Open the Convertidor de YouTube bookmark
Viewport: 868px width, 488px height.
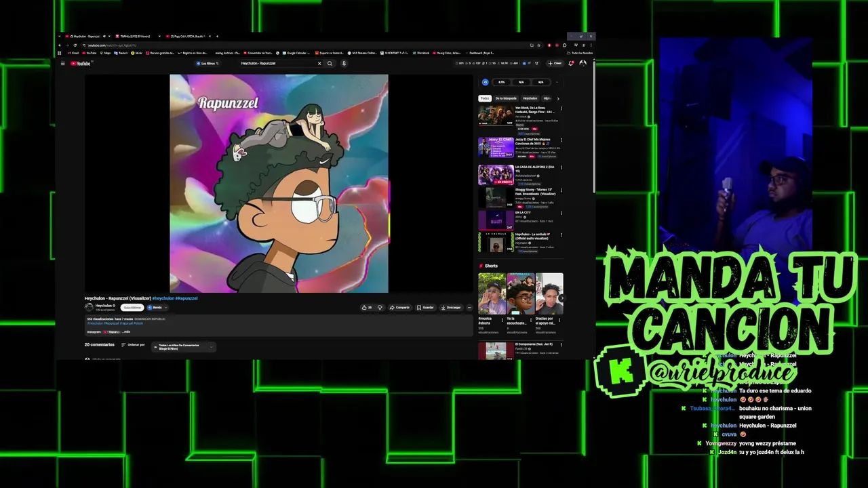point(258,53)
